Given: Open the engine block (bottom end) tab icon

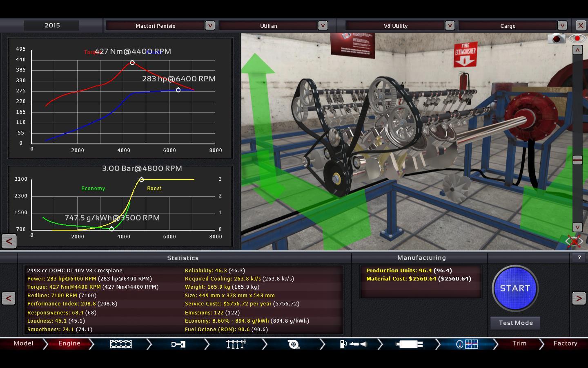Looking at the screenshot, I should coord(121,344).
